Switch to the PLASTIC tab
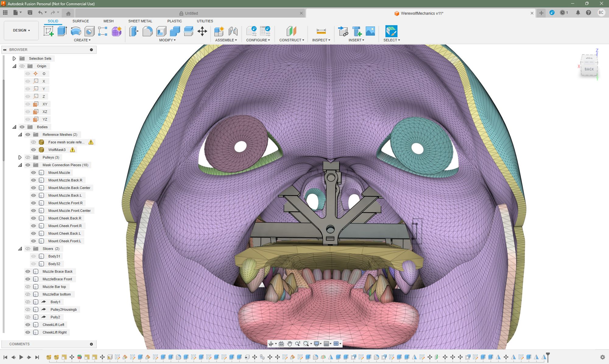The height and width of the screenshot is (364, 609). pyautogui.click(x=174, y=21)
